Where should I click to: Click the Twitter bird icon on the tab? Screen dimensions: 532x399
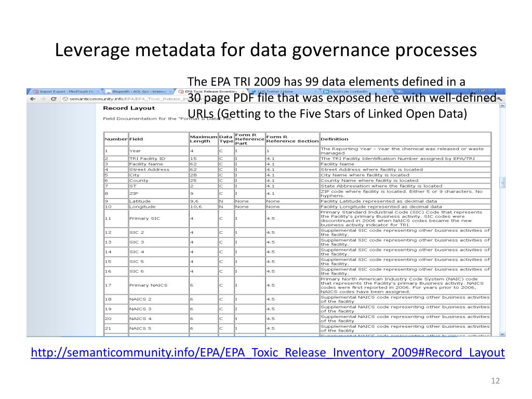click(x=254, y=91)
